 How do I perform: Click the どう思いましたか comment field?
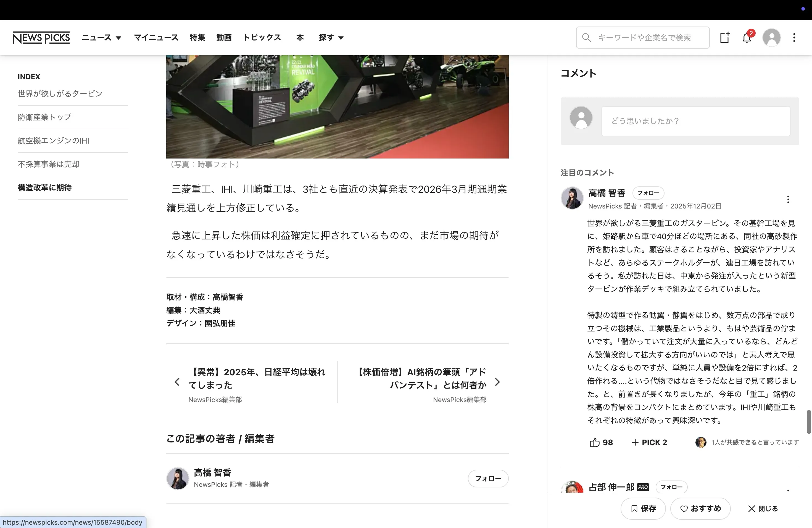coord(696,121)
